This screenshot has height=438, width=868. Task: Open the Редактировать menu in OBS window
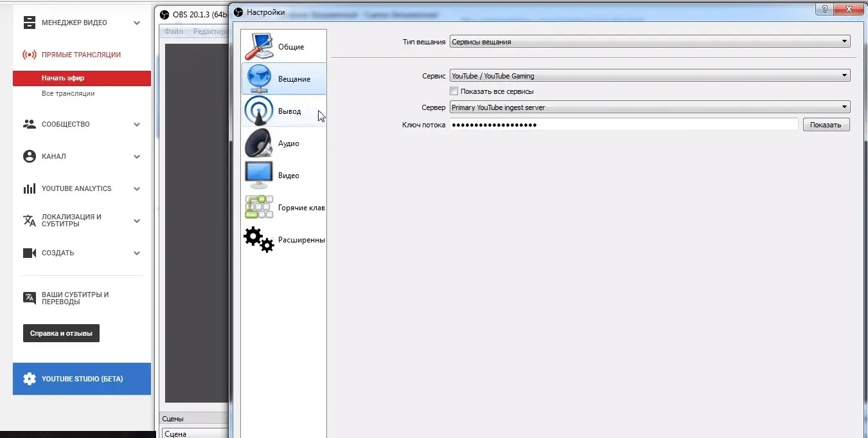coord(210,32)
